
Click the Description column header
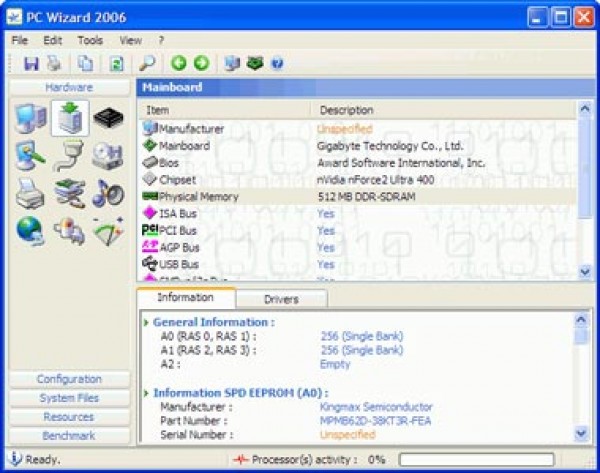443,110
